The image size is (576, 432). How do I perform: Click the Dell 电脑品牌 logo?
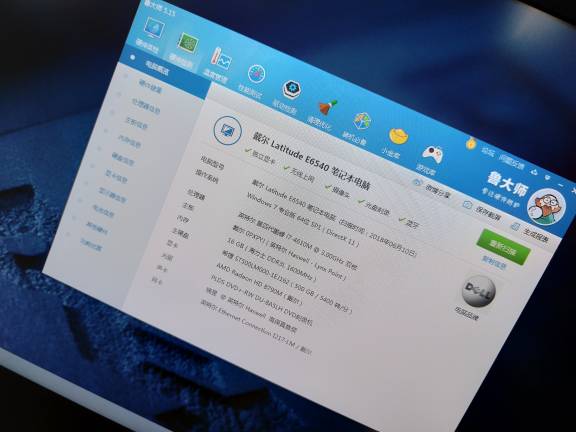click(x=478, y=291)
